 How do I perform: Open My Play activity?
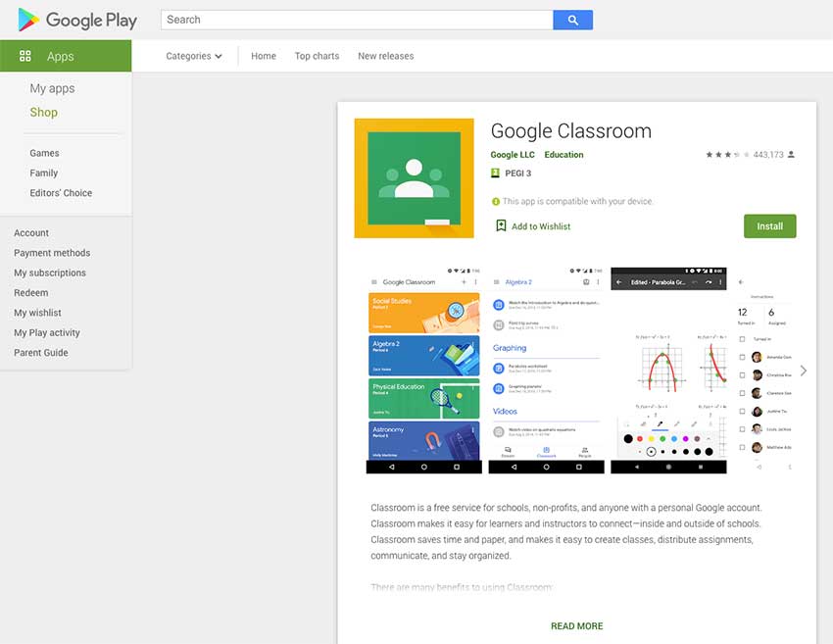(x=47, y=332)
